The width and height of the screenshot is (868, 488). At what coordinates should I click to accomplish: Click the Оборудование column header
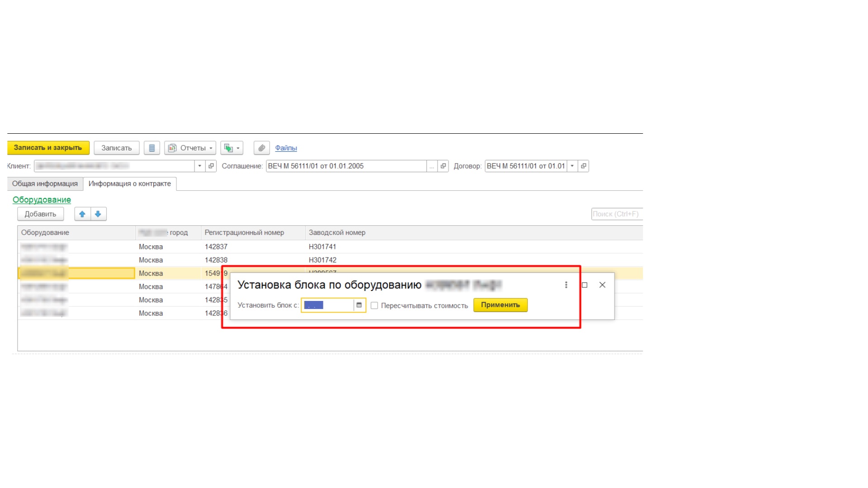click(76, 233)
